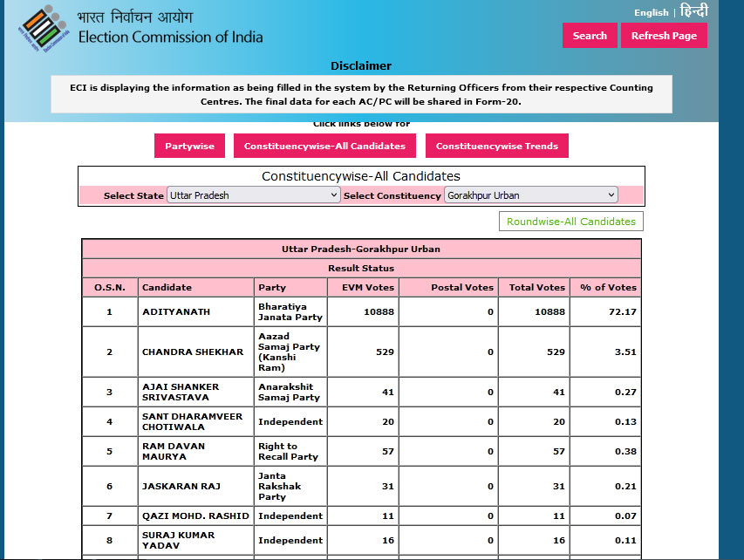This screenshot has height=560, width=744.
Task: Go to Constituencywise Trends
Action: [496, 146]
